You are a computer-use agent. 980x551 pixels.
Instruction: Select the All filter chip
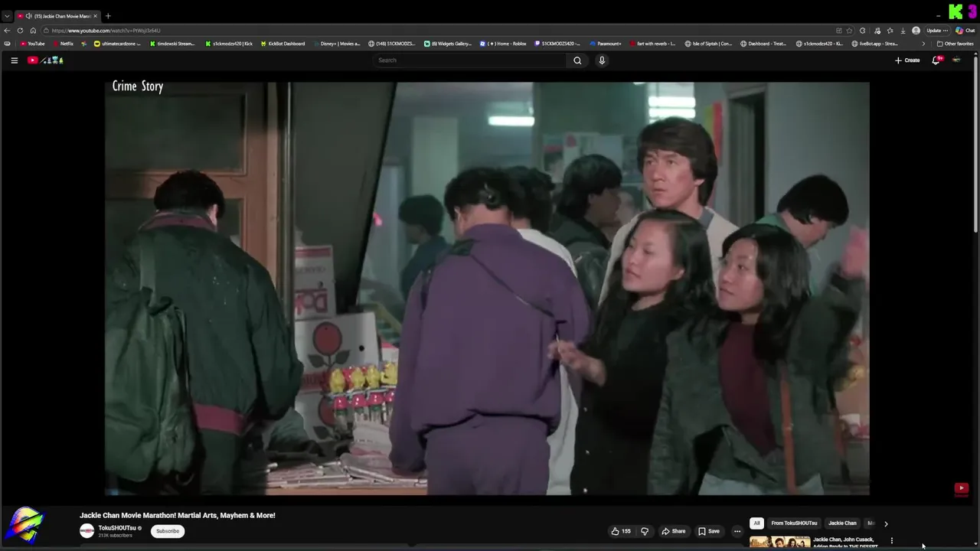click(756, 523)
